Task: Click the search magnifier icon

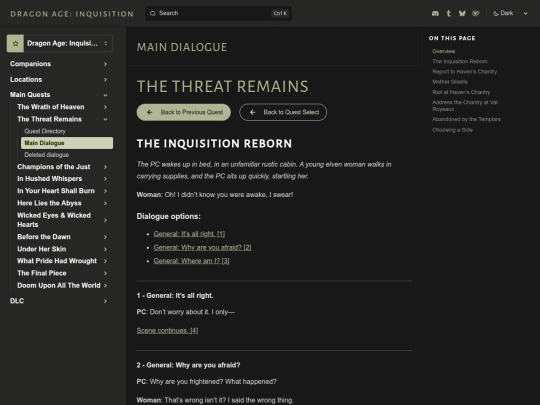Action: point(153,13)
